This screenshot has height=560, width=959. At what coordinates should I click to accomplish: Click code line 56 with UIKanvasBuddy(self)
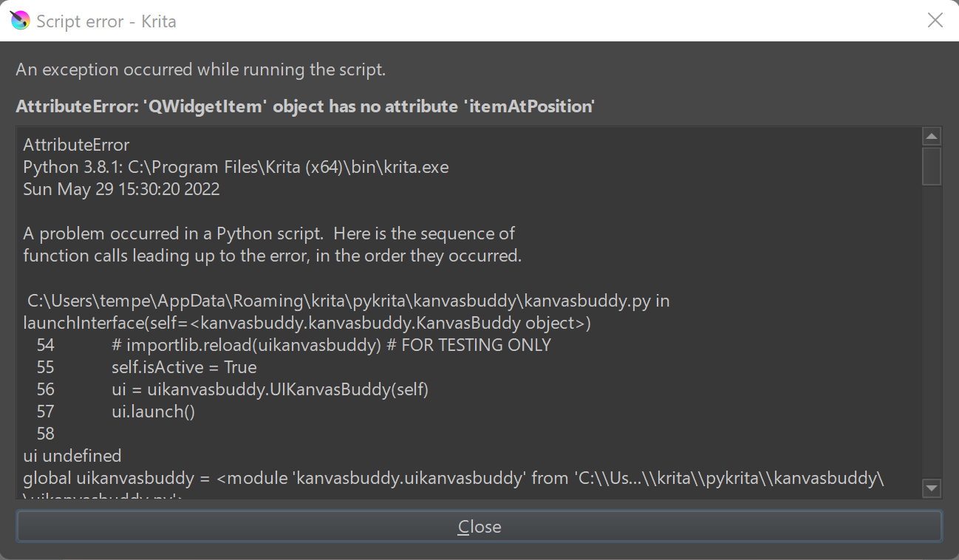pyautogui.click(x=270, y=389)
